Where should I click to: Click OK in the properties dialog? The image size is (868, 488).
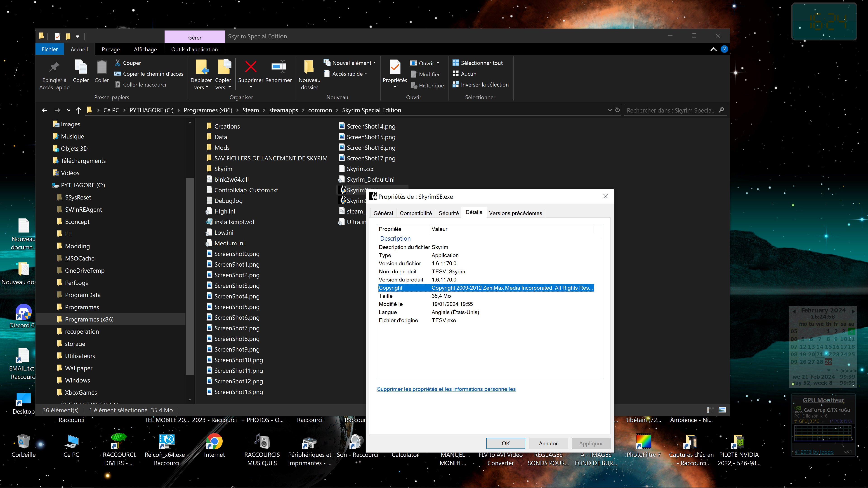[505, 443]
